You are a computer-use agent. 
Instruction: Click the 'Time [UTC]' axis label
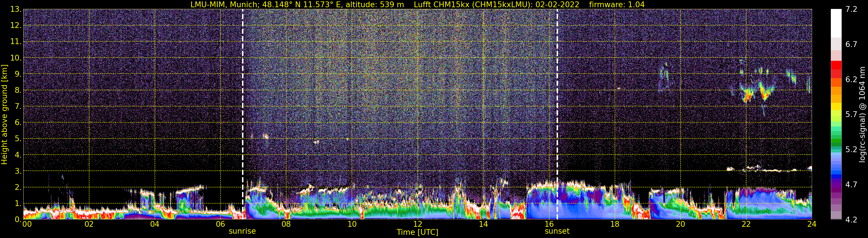coord(417,232)
